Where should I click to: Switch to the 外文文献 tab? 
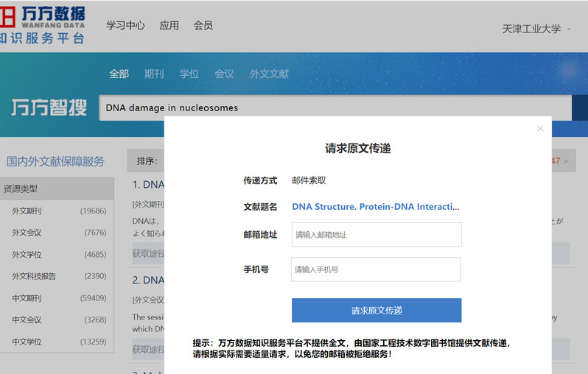click(269, 74)
